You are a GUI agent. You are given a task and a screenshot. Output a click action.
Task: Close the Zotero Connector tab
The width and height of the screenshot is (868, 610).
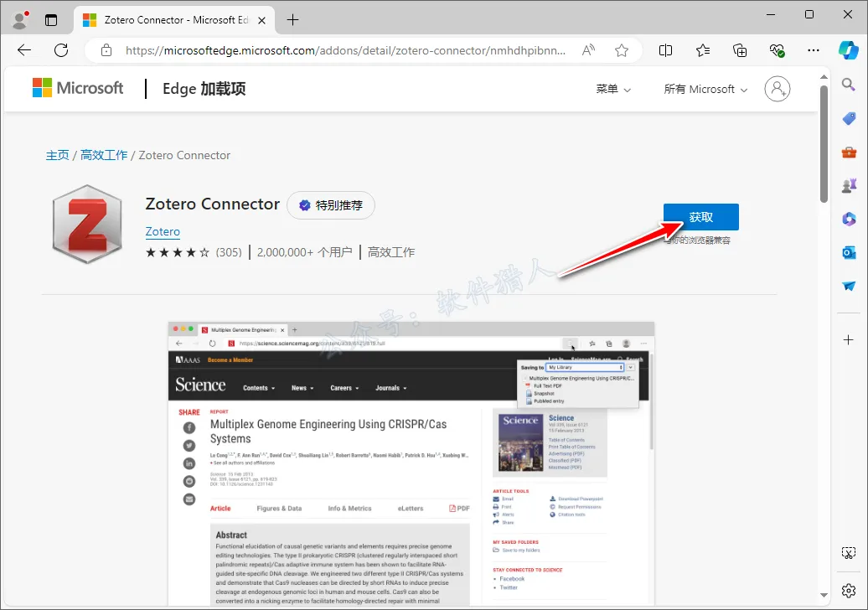262,20
